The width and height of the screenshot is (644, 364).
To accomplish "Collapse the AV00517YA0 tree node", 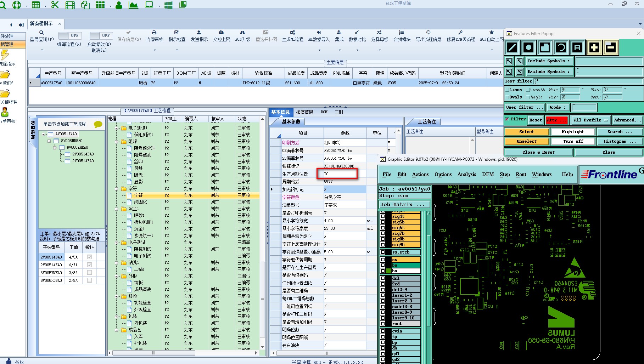I will tap(44, 134).
